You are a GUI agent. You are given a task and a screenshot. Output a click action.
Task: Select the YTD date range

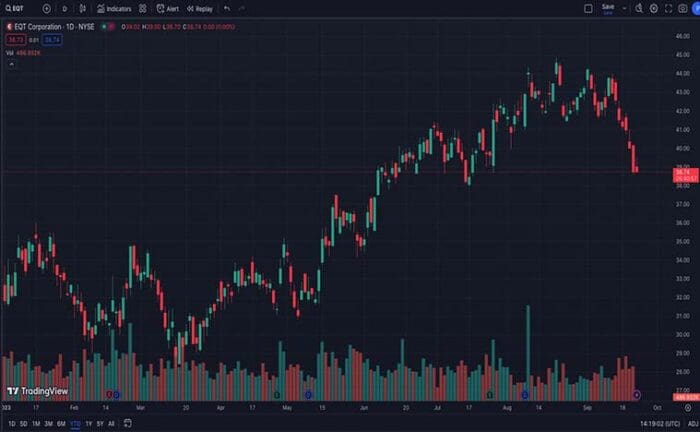(x=75, y=424)
